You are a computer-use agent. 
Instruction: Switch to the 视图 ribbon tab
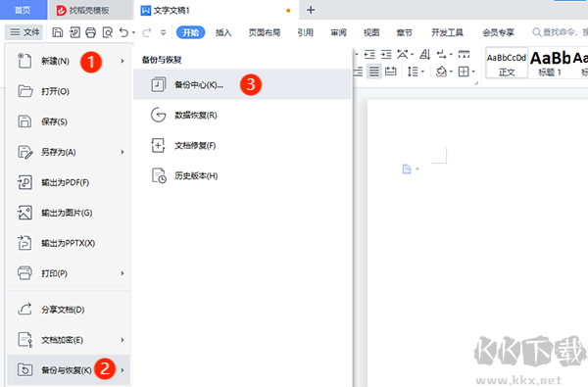pyautogui.click(x=371, y=32)
